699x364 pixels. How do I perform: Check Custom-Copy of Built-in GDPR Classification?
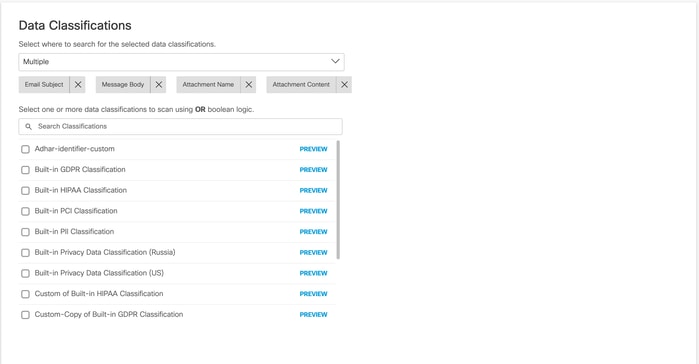click(x=25, y=315)
